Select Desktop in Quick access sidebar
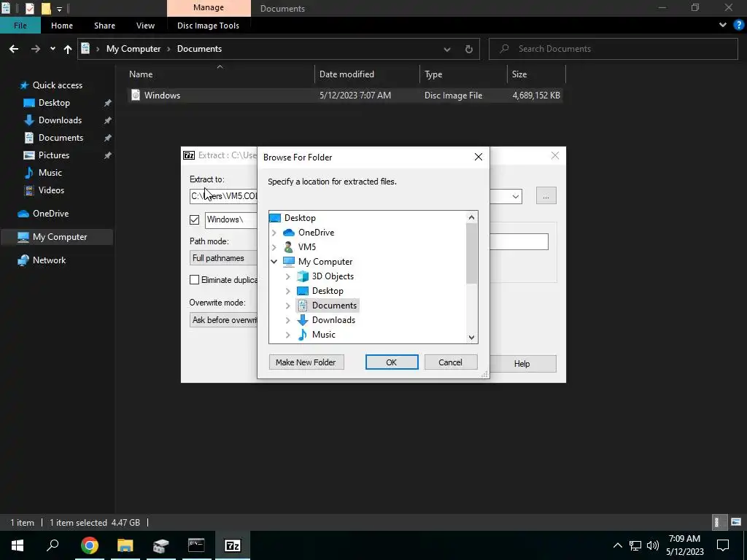 point(54,103)
